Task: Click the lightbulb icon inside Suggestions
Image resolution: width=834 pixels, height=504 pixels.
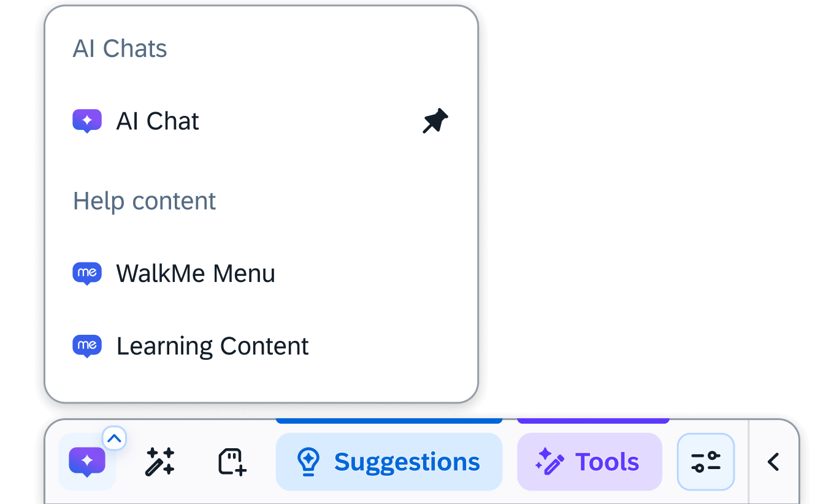Action: (310, 462)
